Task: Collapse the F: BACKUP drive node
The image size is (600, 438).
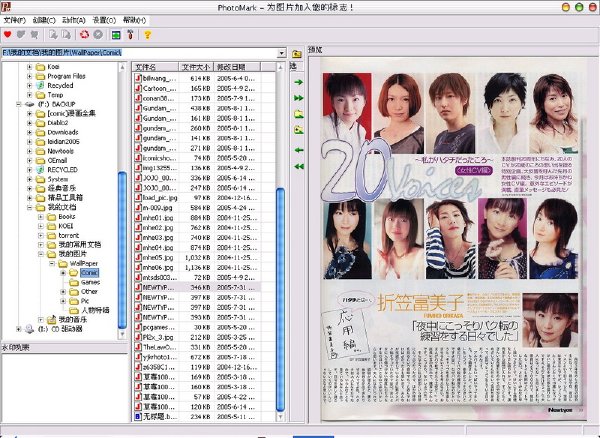Action: pos(18,104)
